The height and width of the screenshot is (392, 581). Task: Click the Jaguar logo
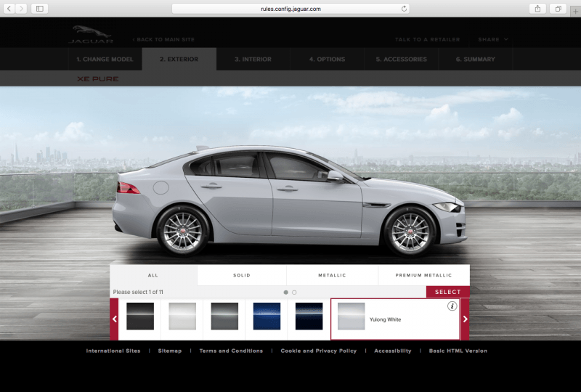coord(92,34)
